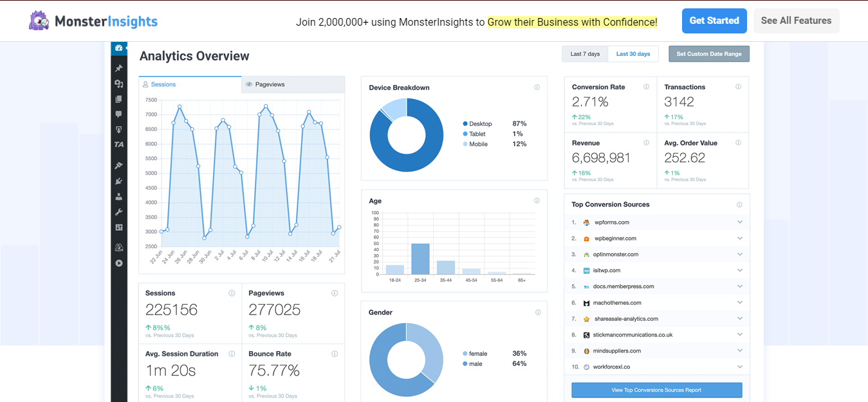Click the Revenue info icon
Screen dimensions: 868x402
[646, 143]
